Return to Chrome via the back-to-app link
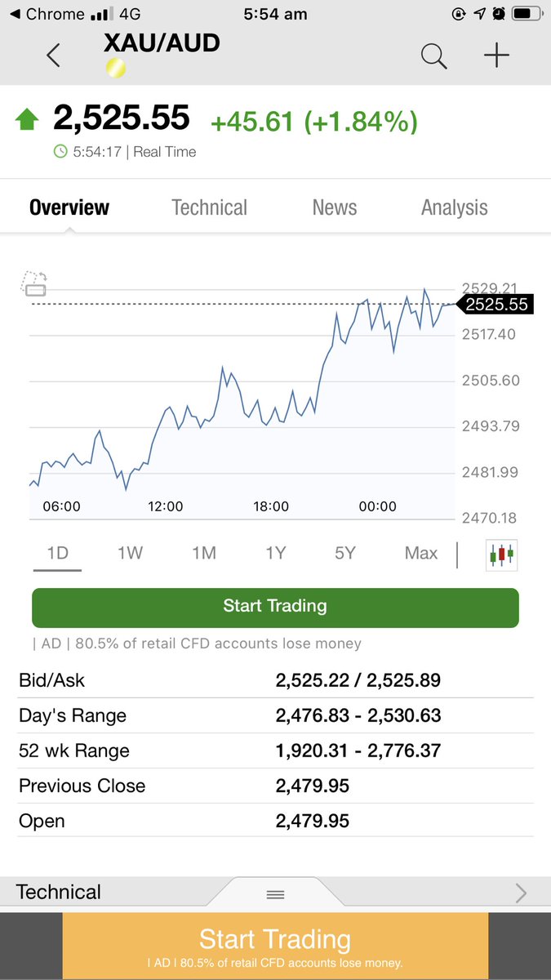The height and width of the screenshot is (980, 551). [x=47, y=14]
